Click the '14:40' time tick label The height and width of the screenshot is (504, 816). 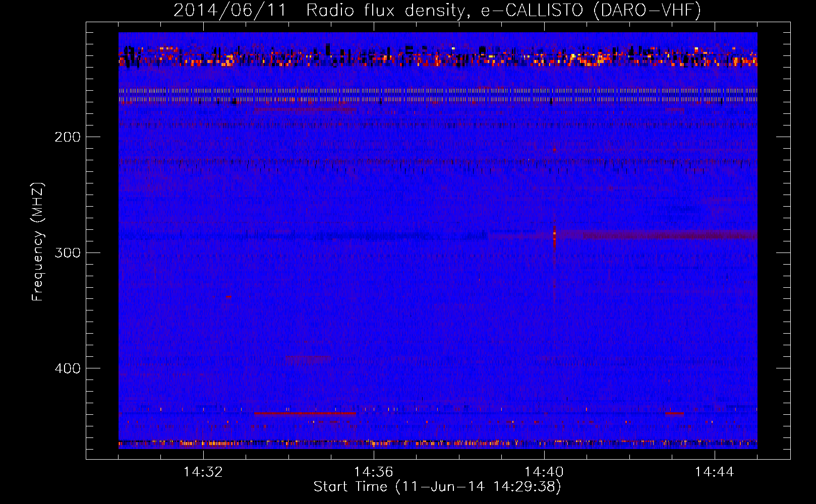click(x=544, y=472)
